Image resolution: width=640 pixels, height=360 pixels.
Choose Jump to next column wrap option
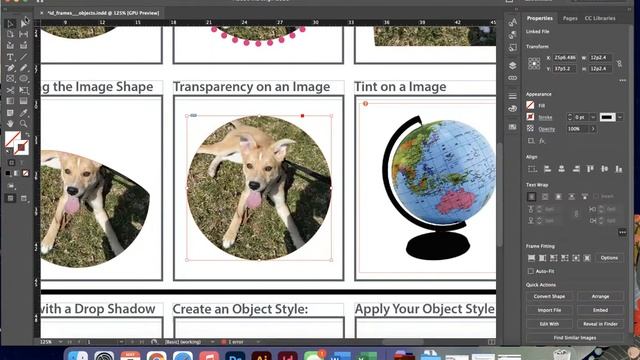(x=585, y=197)
